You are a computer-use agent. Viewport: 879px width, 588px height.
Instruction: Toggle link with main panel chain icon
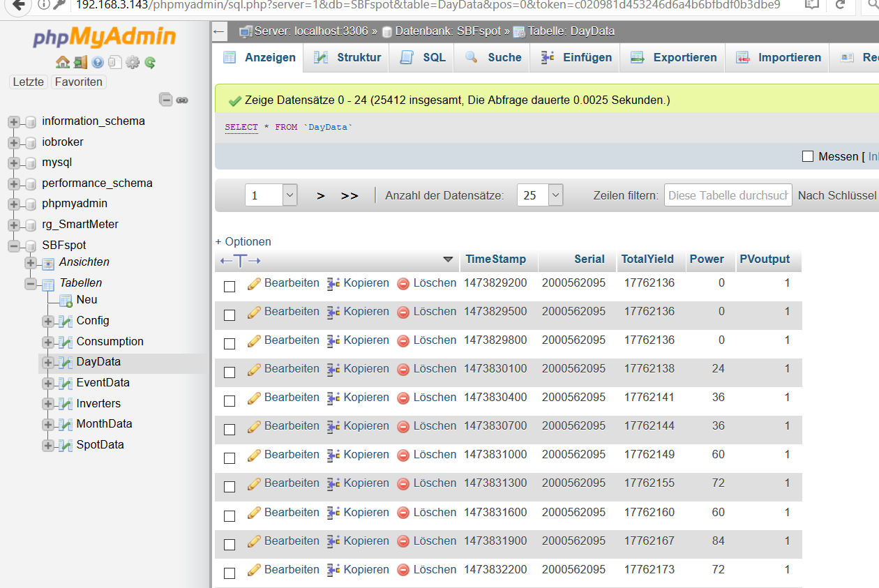pyautogui.click(x=182, y=100)
